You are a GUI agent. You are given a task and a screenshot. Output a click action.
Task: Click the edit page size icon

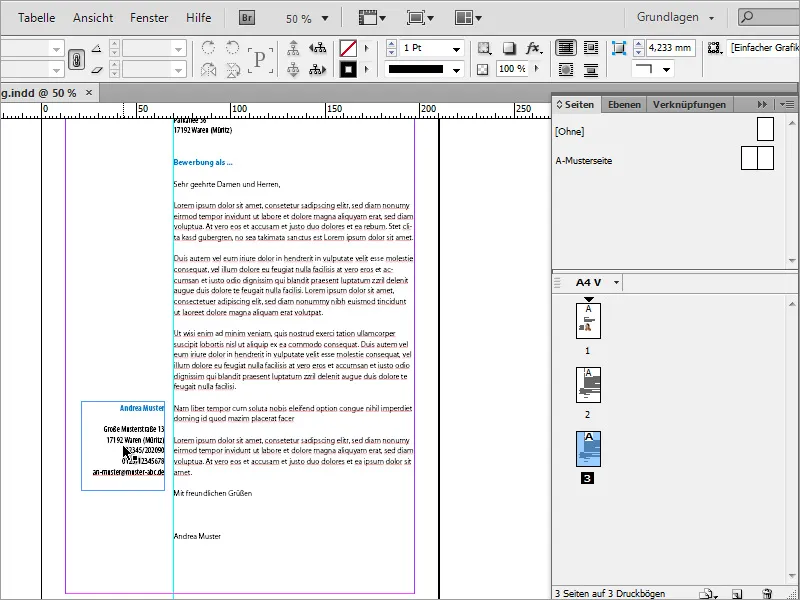tap(709, 594)
